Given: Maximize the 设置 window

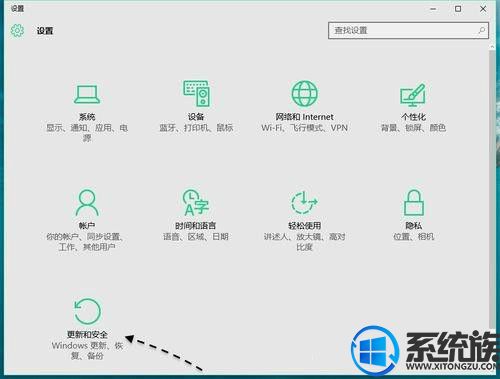Looking at the screenshot, I should pyautogui.click(x=458, y=9).
